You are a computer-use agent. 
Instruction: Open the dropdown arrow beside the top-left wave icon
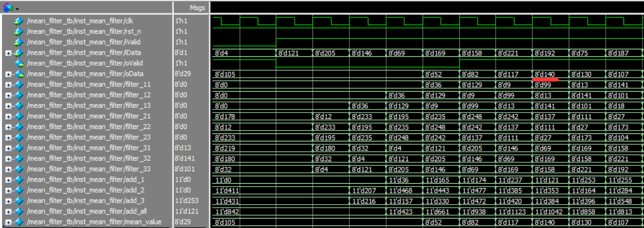click(17, 9)
